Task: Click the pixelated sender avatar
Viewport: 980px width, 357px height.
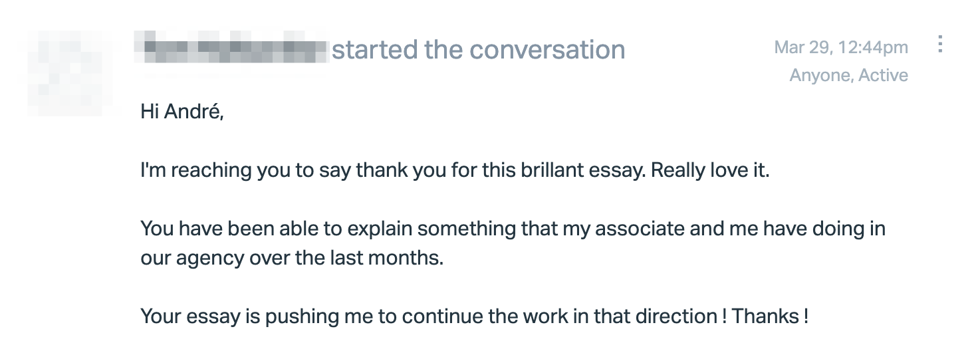Action: coord(64,72)
